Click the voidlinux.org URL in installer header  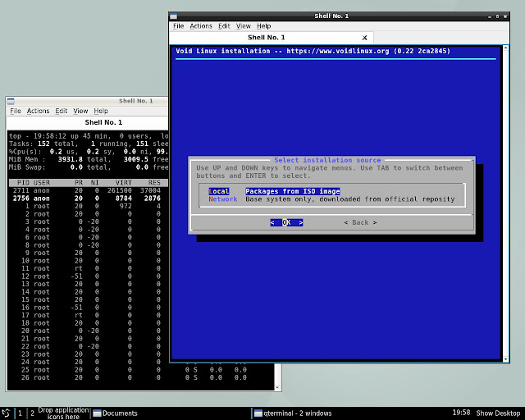pyautogui.click(x=338, y=51)
